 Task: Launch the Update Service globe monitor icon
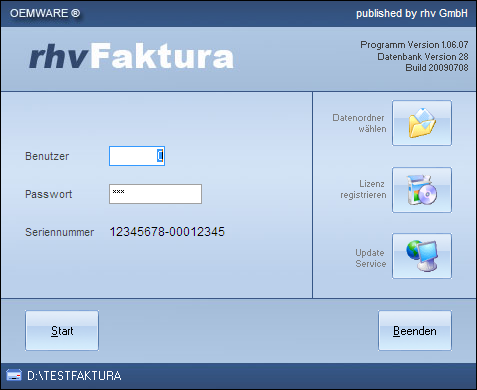tap(422, 256)
